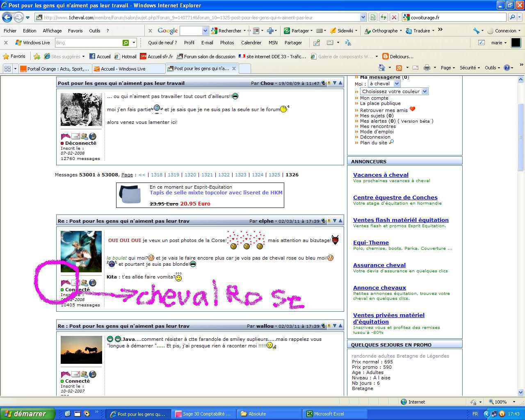Click the Home icon in the command bar
Viewport: 525px width, 420px height.
point(382,68)
